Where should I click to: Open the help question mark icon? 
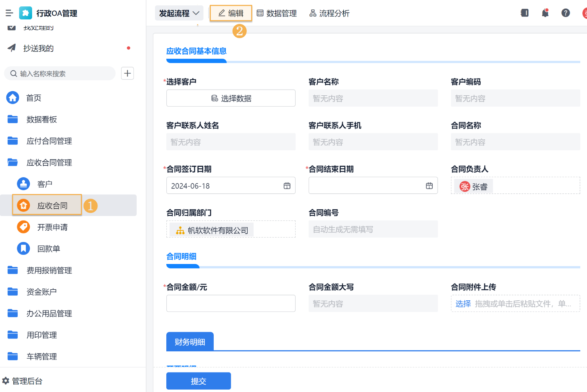coord(565,13)
